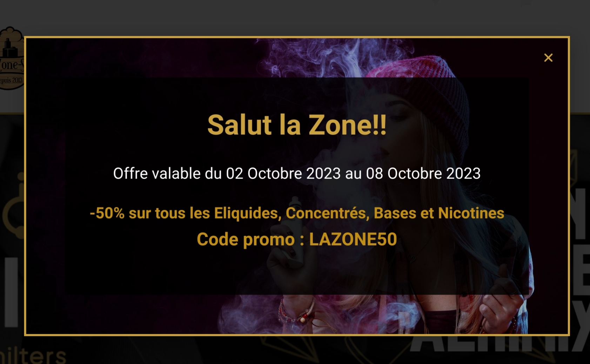Click the word 'Nicotines' in the promo
This screenshot has width=590, height=364.
[x=471, y=213]
